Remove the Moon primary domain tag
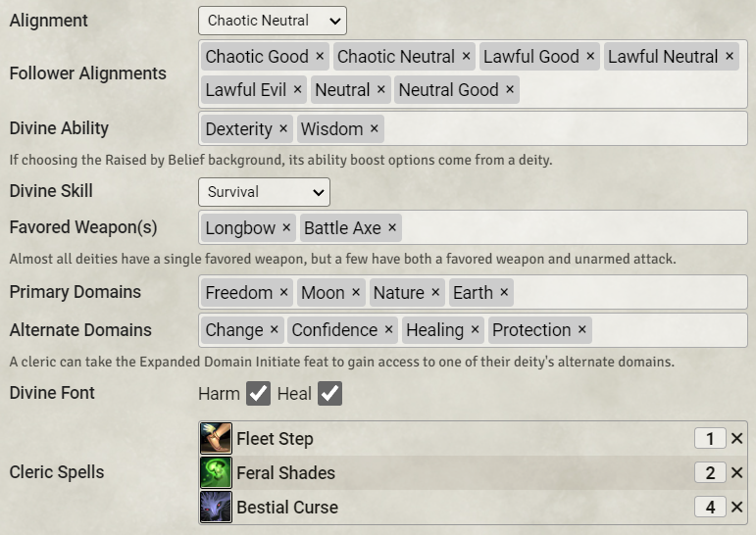This screenshot has height=535, width=756. (x=356, y=292)
